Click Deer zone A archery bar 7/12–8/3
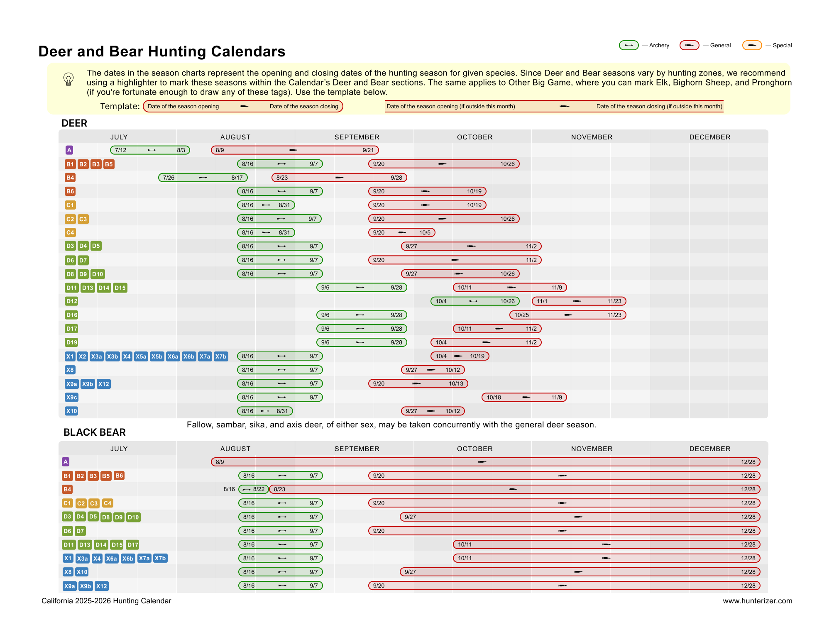Screen dimensions: 834x644 150,150
